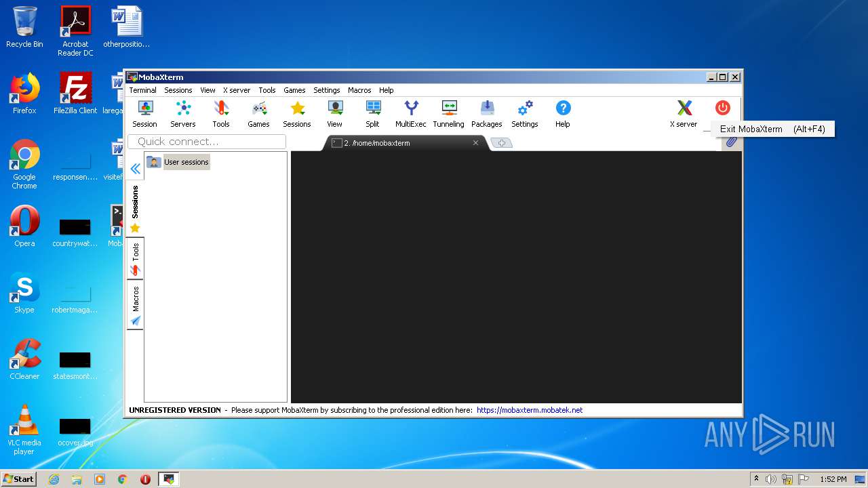The image size is (868, 488).
Task: Open the Session toolbar button
Action: (x=144, y=114)
